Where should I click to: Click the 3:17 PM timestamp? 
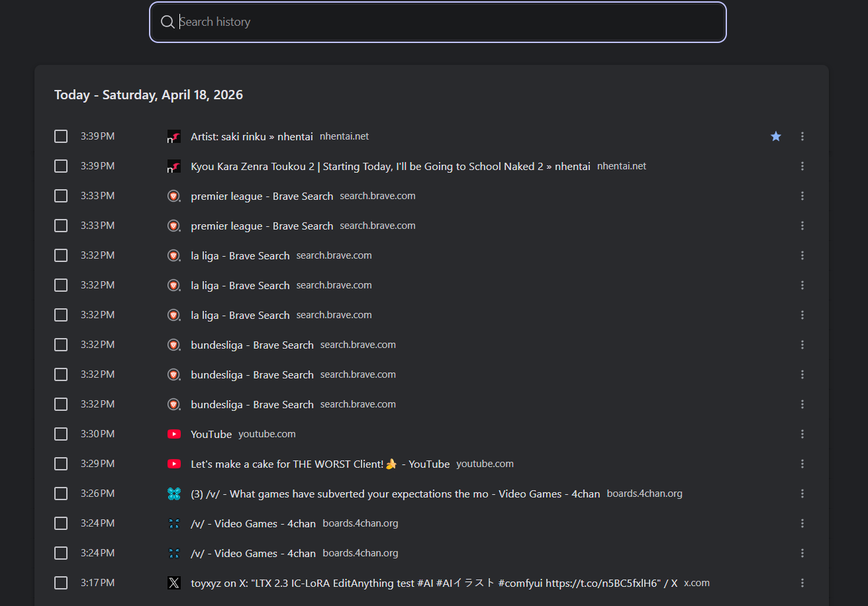[97, 583]
